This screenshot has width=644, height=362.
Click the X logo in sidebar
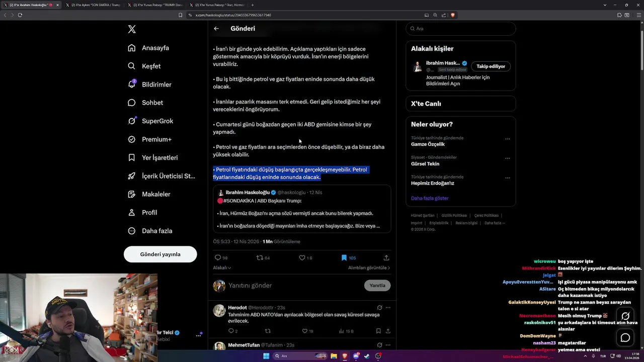(132, 29)
